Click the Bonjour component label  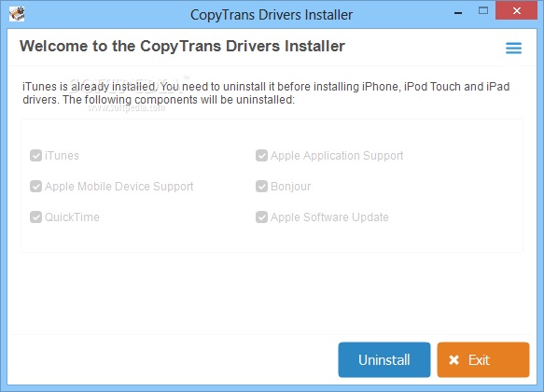click(x=291, y=187)
